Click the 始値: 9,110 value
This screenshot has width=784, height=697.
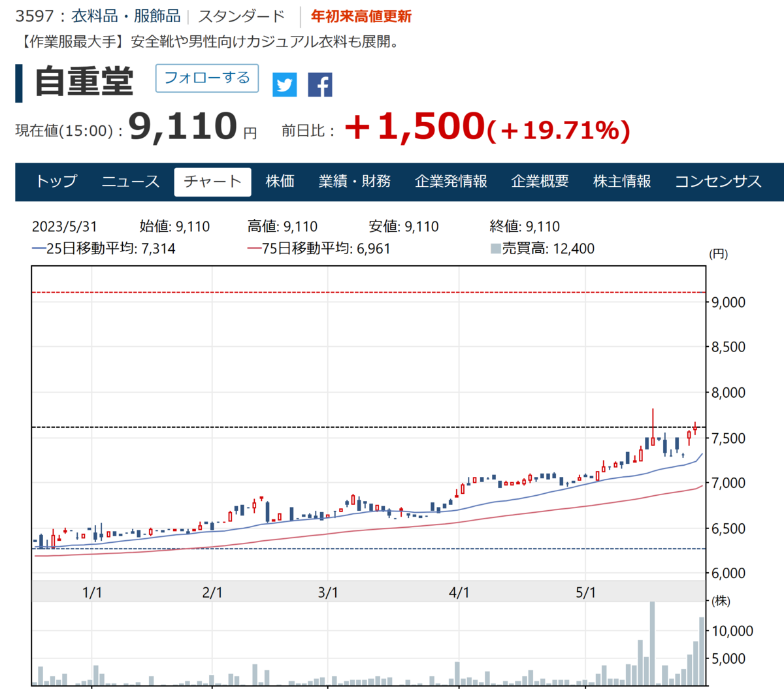[x=174, y=227]
